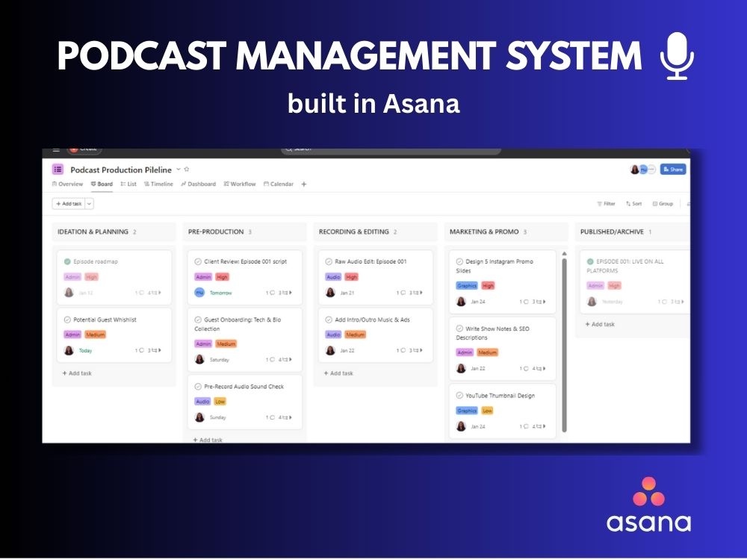The width and height of the screenshot is (747, 560).
Task: Complete Guest Onboarding: Tech & Bio Collection
Action: (x=198, y=320)
